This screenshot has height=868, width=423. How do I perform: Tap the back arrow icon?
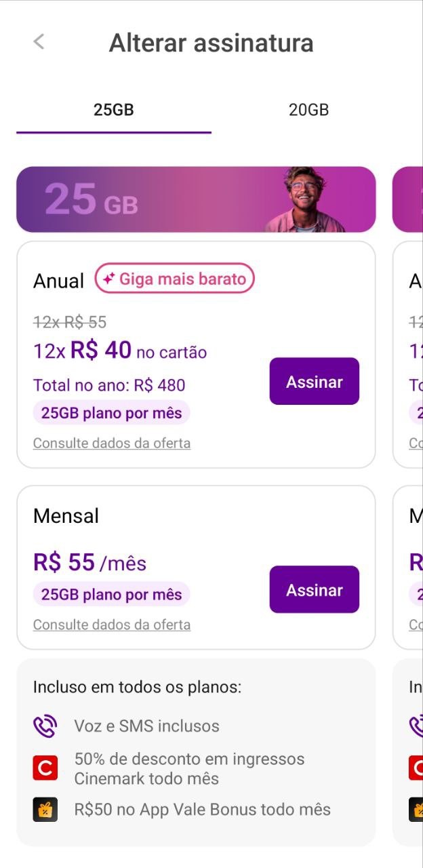[x=39, y=42]
